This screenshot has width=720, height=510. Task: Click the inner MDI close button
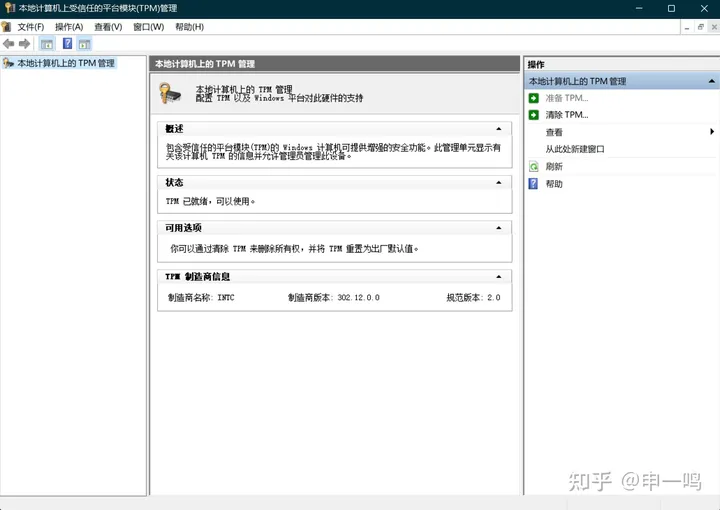(714, 27)
